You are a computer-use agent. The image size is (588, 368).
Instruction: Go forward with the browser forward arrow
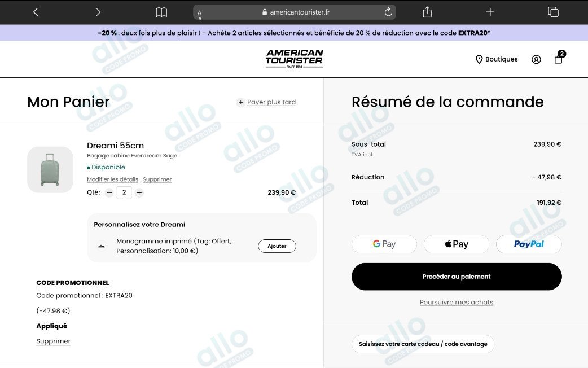point(98,12)
